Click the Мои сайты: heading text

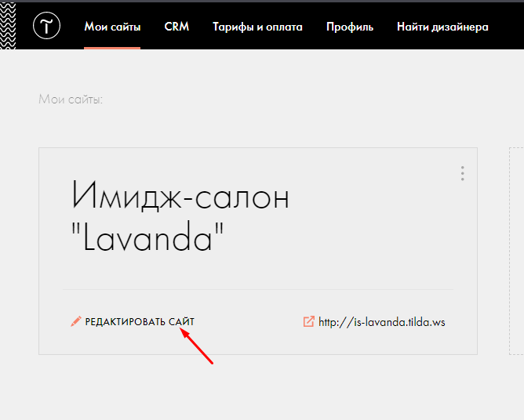[x=71, y=100]
